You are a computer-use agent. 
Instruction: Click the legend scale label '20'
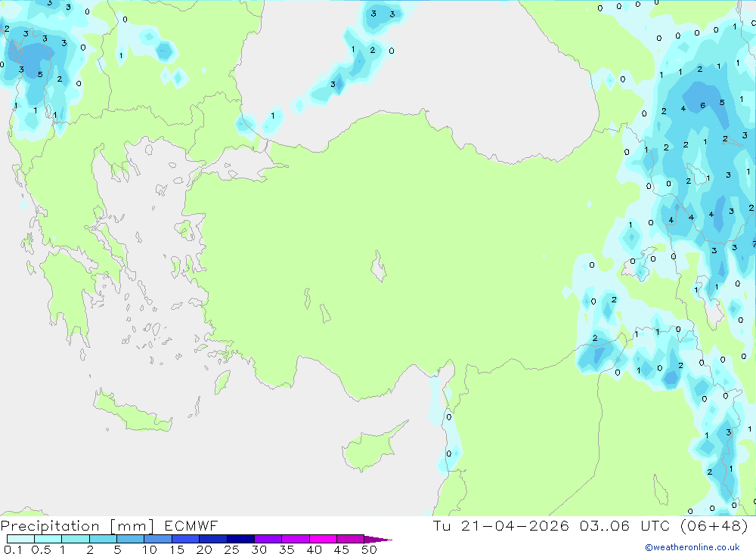204,549
